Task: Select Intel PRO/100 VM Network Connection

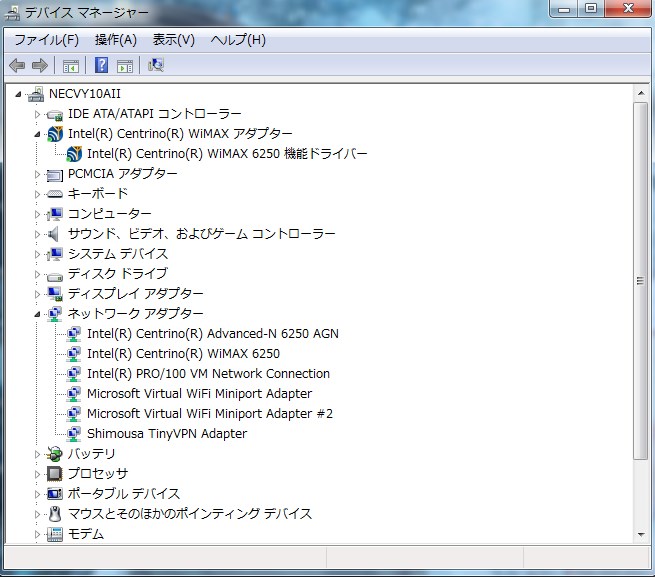Action: pyautogui.click(x=208, y=374)
